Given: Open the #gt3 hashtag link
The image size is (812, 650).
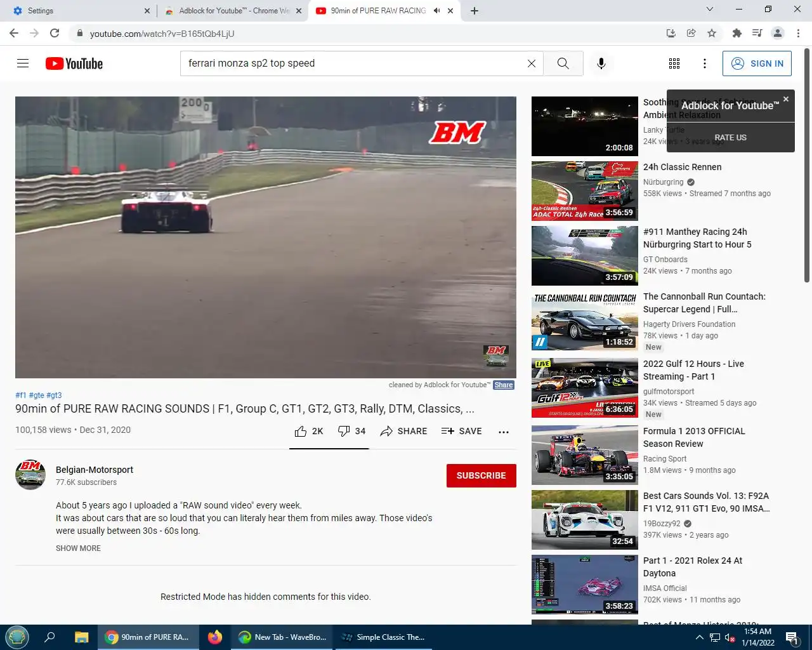Looking at the screenshot, I should [54, 395].
